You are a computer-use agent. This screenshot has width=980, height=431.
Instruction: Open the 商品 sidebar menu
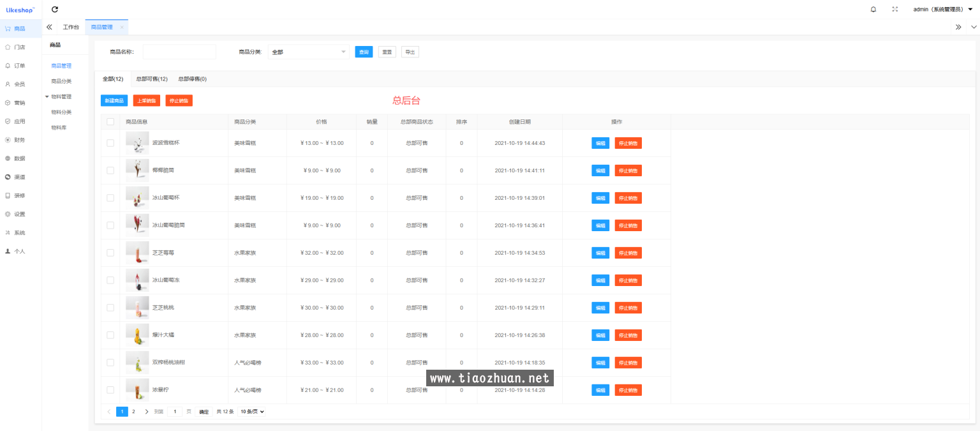20,29
